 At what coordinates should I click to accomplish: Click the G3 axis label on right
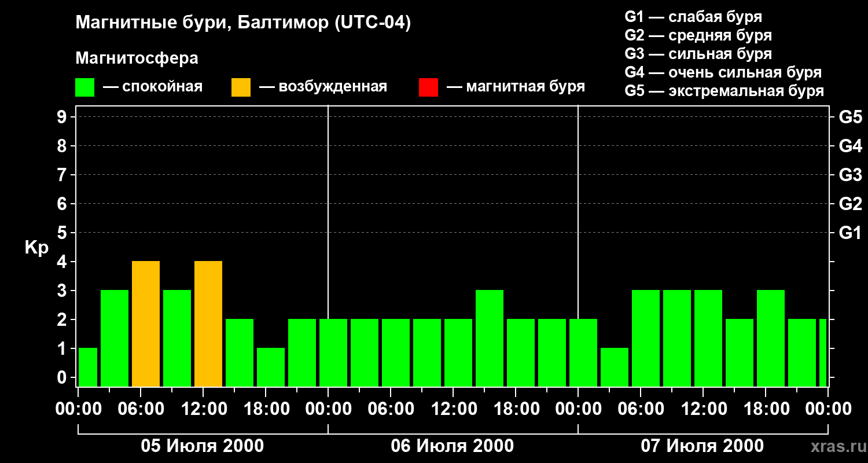(850, 175)
